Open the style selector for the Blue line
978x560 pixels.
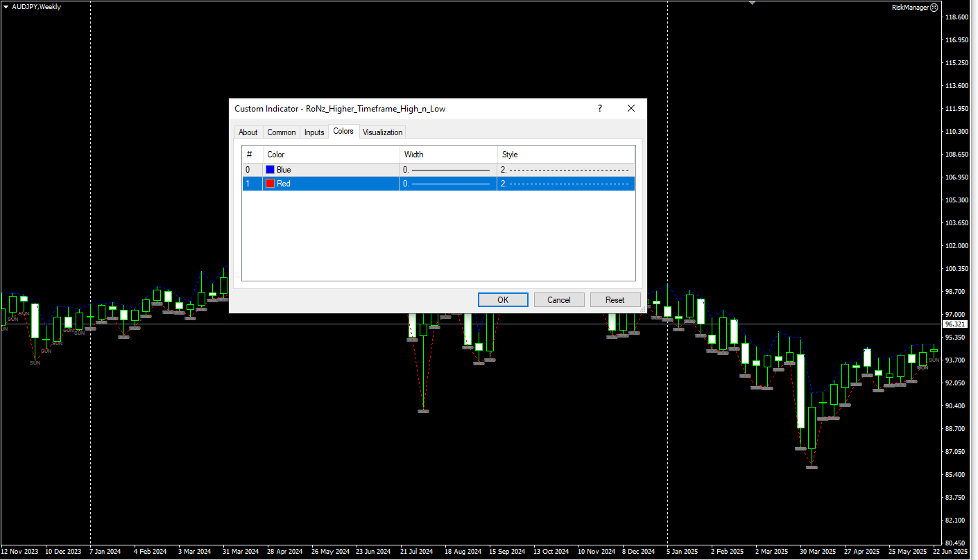pyautogui.click(x=565, y=169)
